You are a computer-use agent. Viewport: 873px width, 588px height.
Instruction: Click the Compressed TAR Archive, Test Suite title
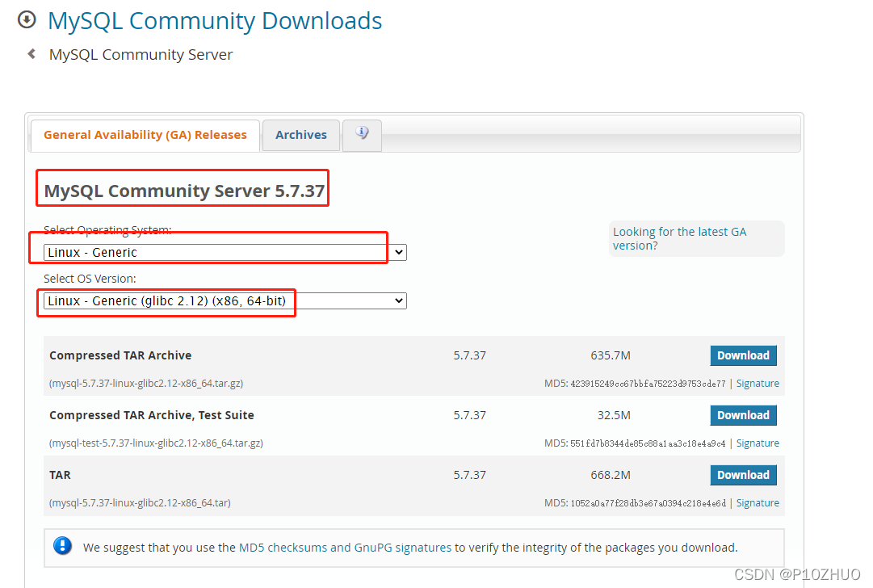pos(152,415)
